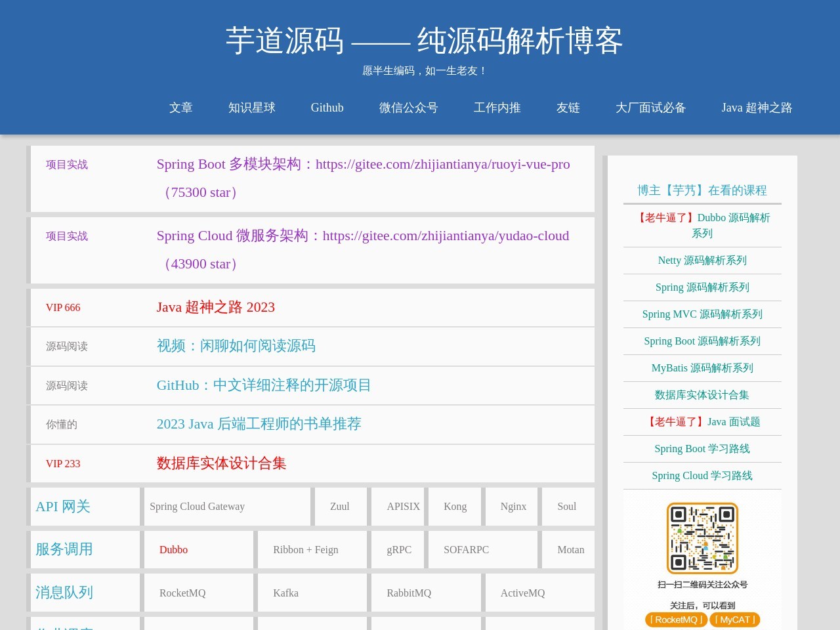Open the yudao-cloud Spring Cloud project link

(x=362, y=236)
